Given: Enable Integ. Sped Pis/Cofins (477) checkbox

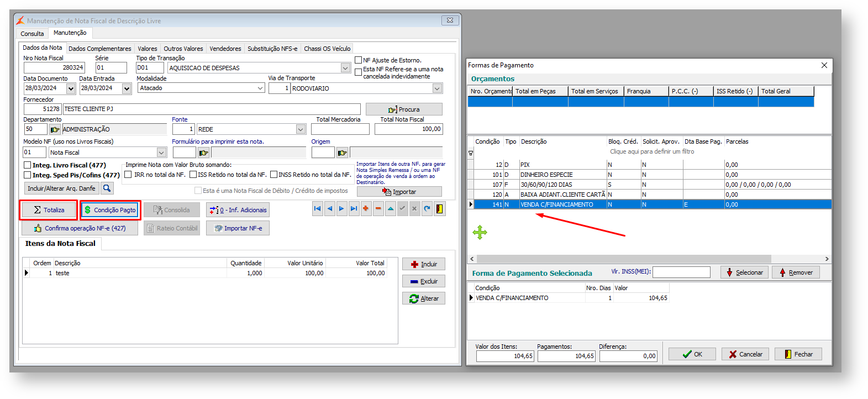Looking at the screenshot, I should [x=27, y=175].
